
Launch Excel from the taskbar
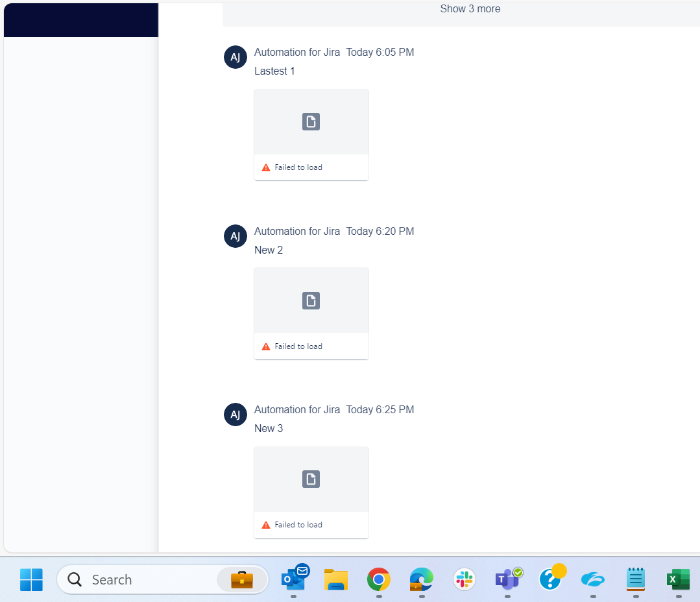tap(678, 579)
